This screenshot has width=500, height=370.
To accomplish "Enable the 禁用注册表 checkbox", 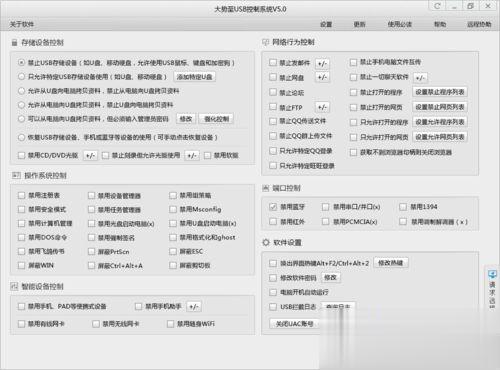I will 22,195.
